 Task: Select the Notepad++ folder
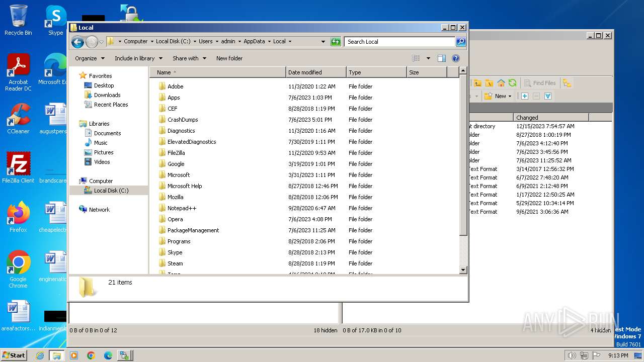pos(182,208)
